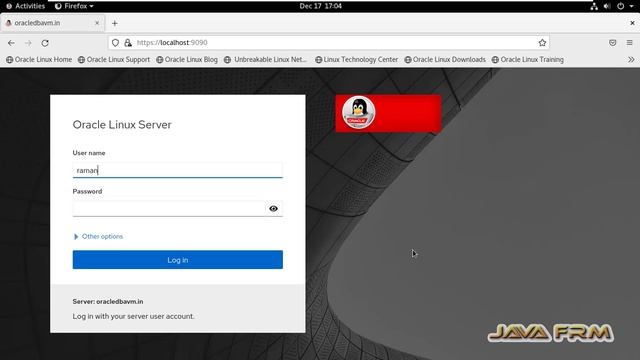
Task: Open Oracle Linux Downloads bookmark
Action: [445, 60]
